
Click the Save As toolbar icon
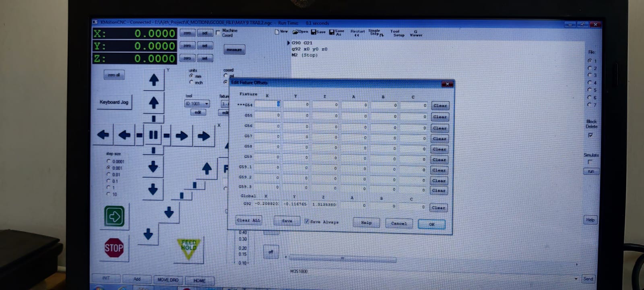[336, 33]
